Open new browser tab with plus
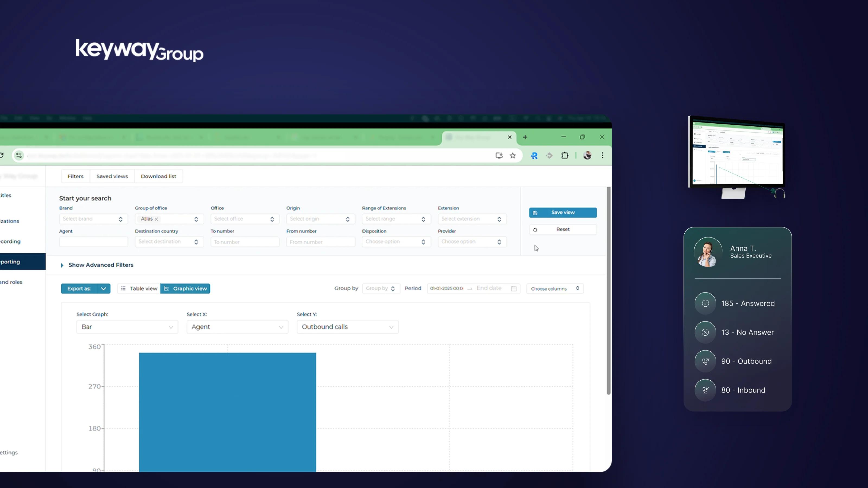The width and height of the screenshot is (868, 488). 525,137
